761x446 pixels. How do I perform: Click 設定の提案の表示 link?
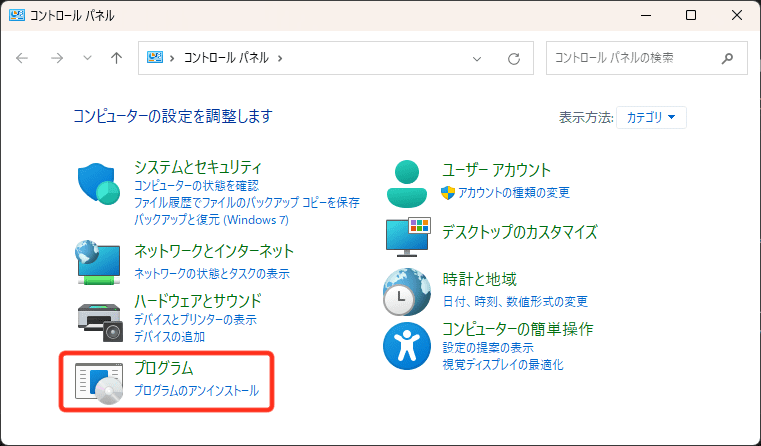[488, 347]
